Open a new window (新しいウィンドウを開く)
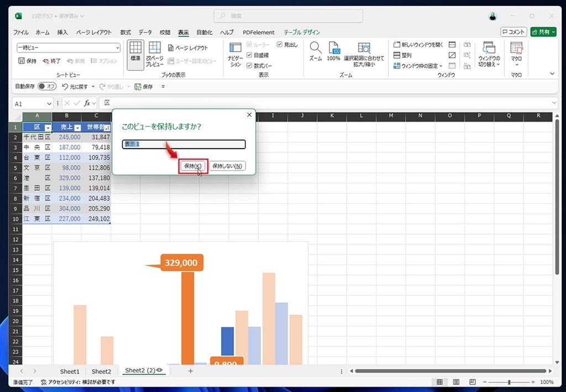 click(x=418, y=44)
